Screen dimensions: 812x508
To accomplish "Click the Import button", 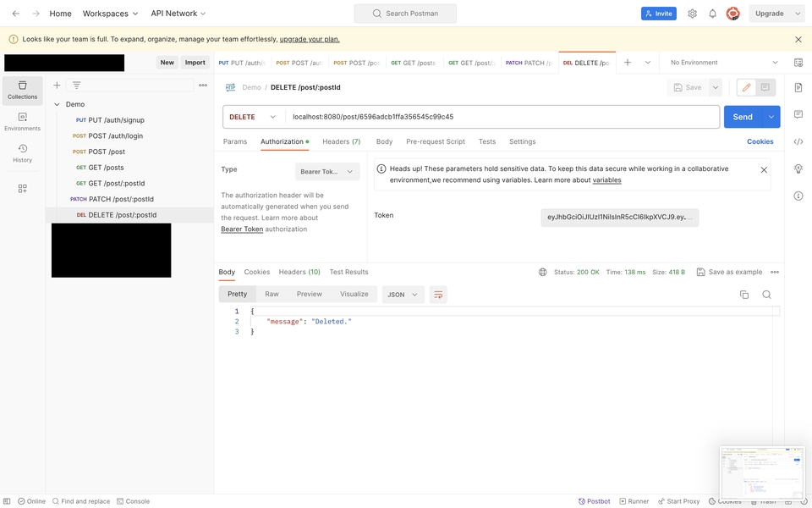I will click(x=195, y=62).
